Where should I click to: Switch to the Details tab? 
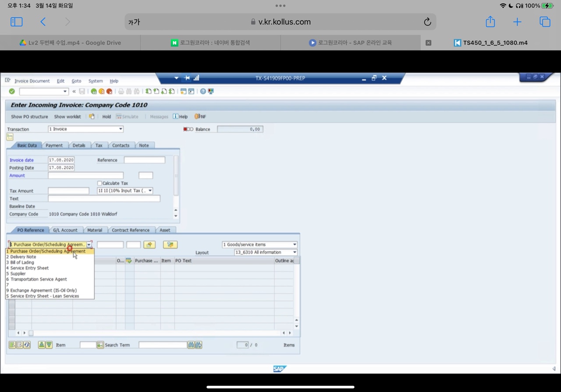pos(79,145)
